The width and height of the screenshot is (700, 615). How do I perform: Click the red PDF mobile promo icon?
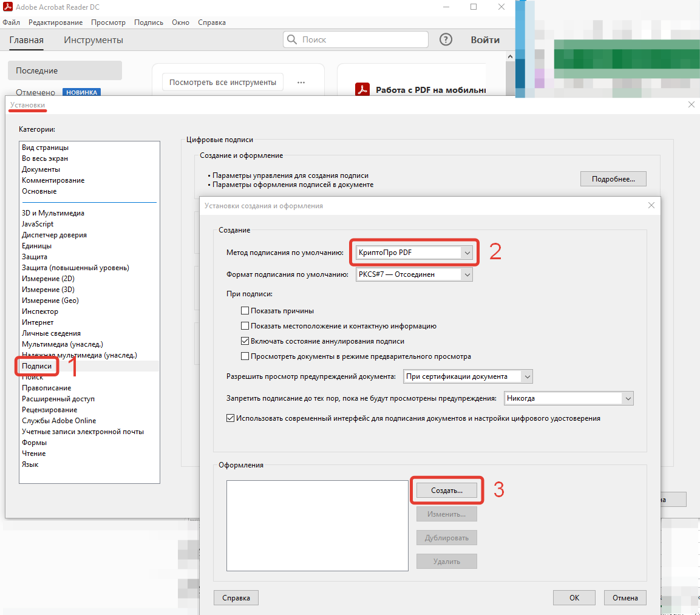click(362, 90)
